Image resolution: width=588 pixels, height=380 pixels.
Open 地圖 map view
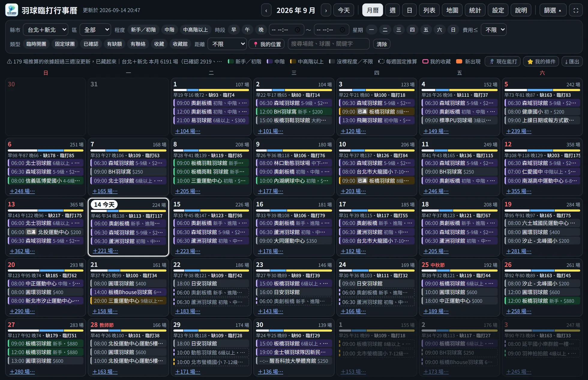(452, 10)
